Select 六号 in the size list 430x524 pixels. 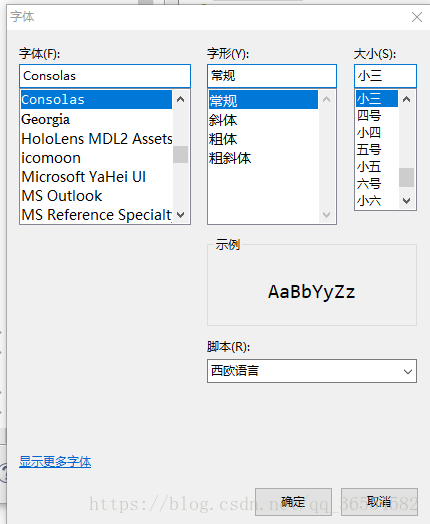pos(377,184)
